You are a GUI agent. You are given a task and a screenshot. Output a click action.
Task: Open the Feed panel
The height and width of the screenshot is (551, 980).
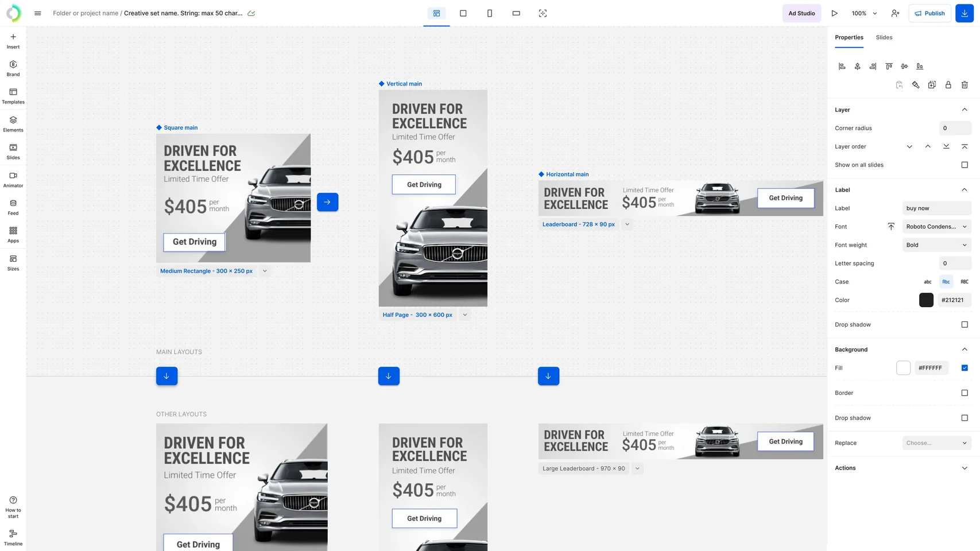(13, 207)
